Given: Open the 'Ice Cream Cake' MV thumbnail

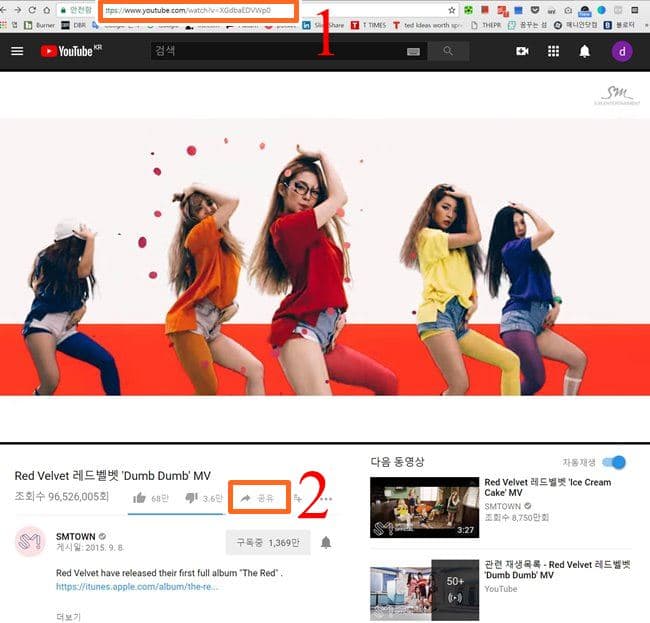Looking at the screenshot, I should point(424,507).
